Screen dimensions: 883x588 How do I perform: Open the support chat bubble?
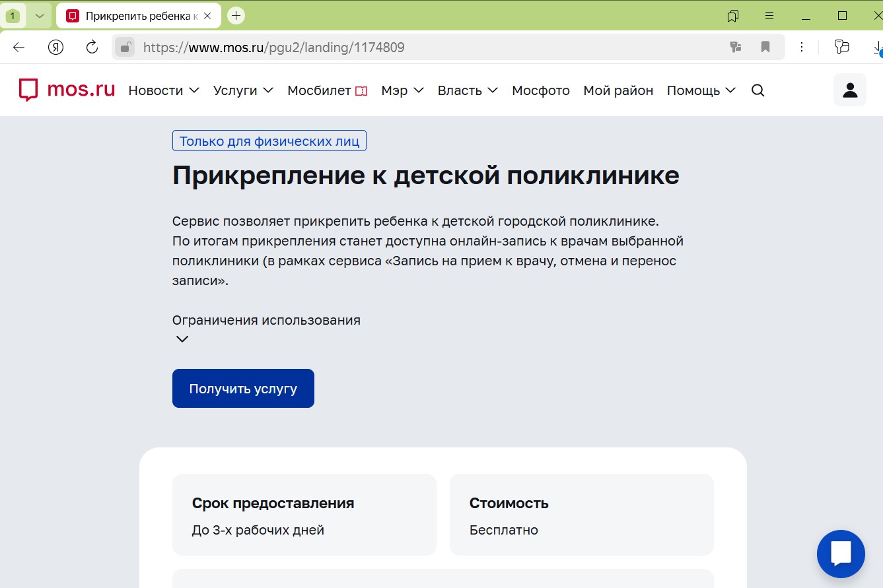840,554
